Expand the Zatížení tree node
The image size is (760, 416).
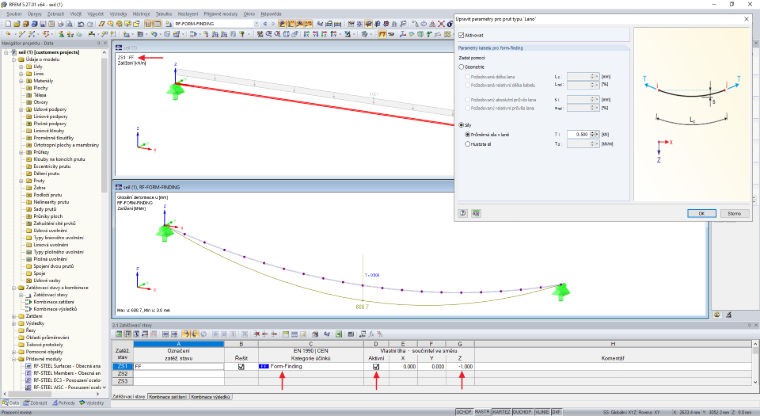(14, 316)
